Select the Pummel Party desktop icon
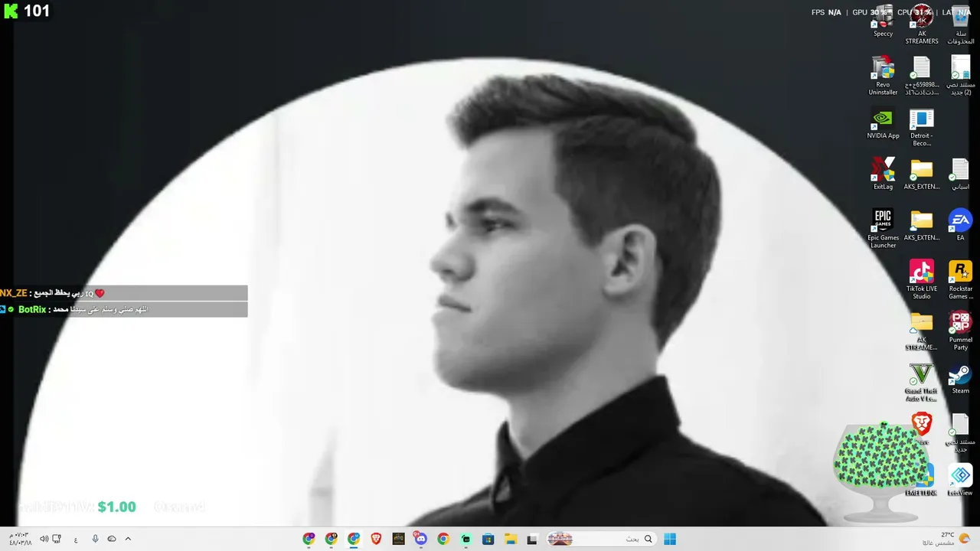The image size is (980, 551). pyautogui.click(x=960, y=331)
